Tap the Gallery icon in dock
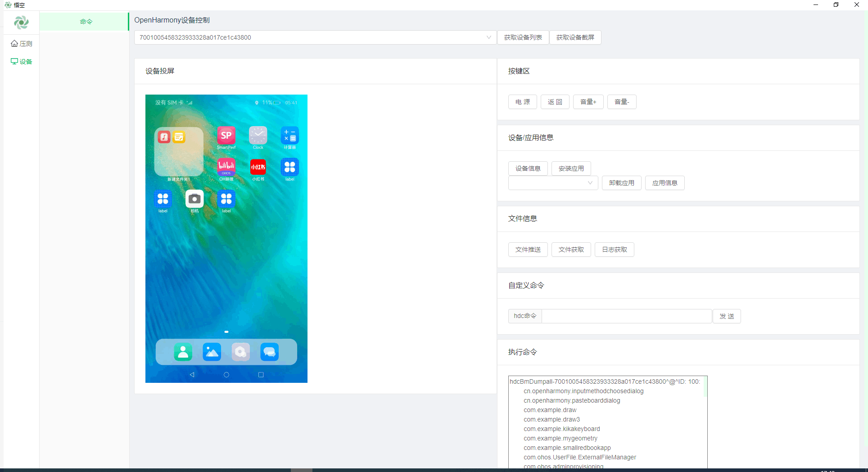Screen dimensions: 868x472 coord(212,352)
